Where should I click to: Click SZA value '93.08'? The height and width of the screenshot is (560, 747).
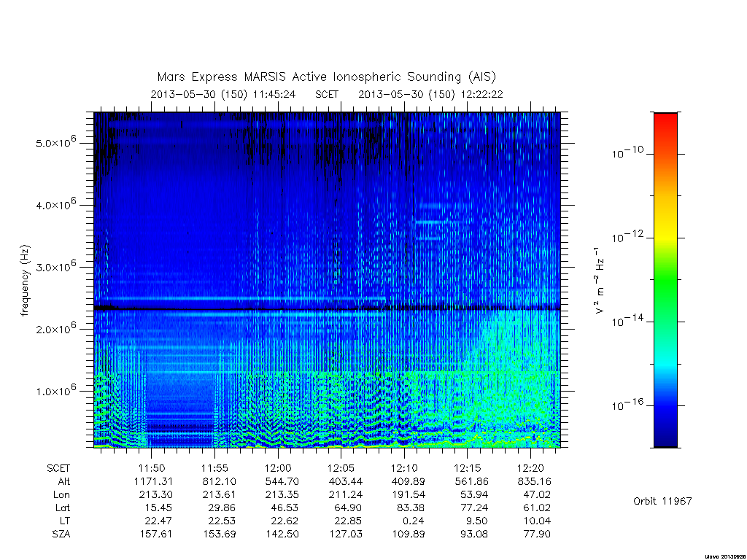coord(474,534)
